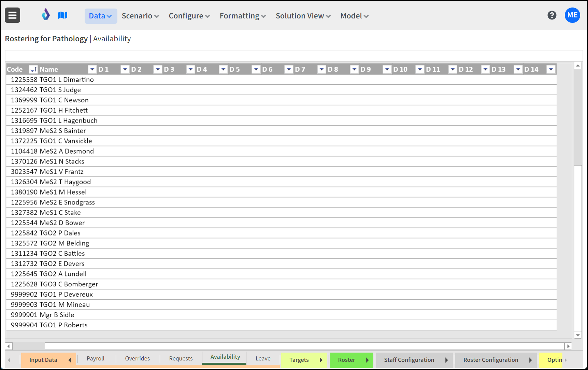
Task: Open the Formatting menu
Action: [243, 16]
